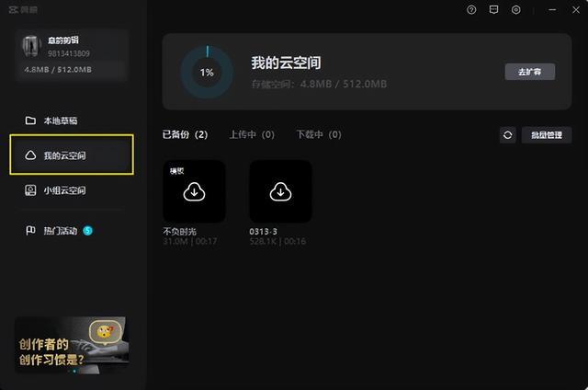Click the 热门活动 flag icon
Screen dimensions: 588x390
pos(30,231)
